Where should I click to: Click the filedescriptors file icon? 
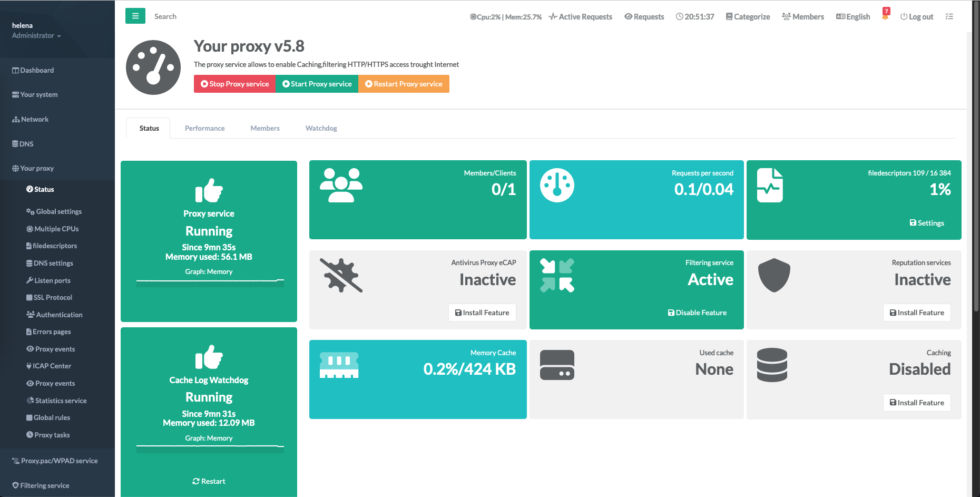coord(770,186)
